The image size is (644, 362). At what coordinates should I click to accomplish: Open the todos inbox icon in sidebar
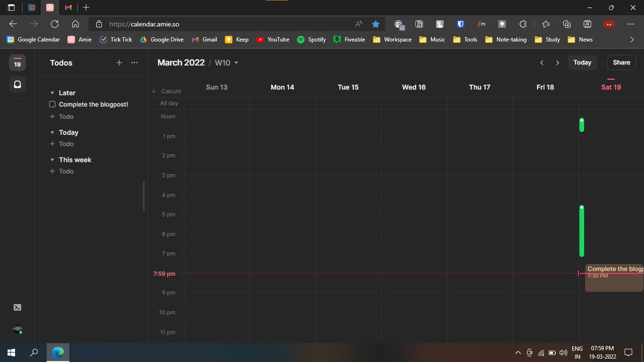pyautogui.click(x=17, y=85)
